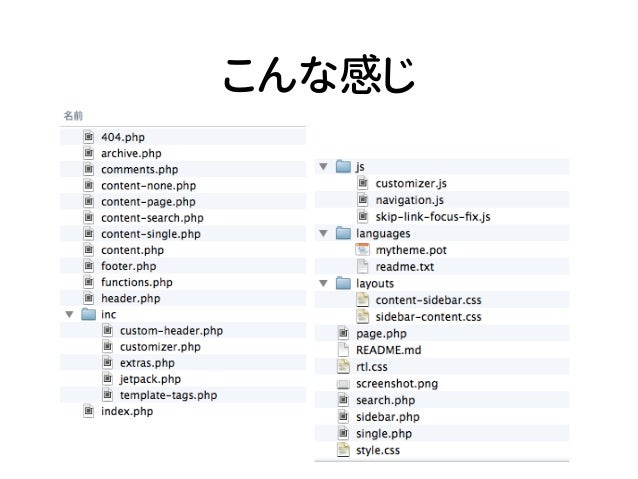Click the sidebar-content.css file icon
Screen dimensions: 638x479
pos(362,317)
